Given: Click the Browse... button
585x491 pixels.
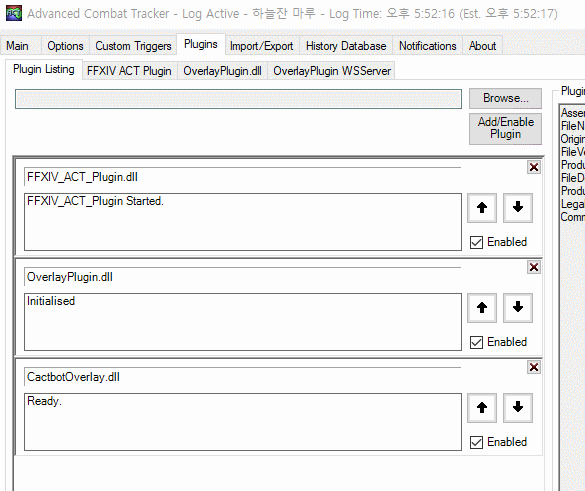Looking at the screenshot, I should pyautogui.click(x=506, y=98).
